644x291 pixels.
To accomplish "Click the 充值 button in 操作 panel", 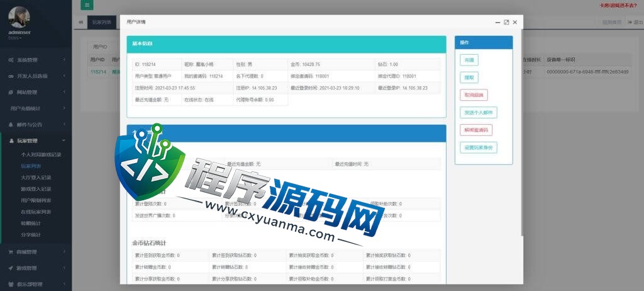I will point(469,60).
